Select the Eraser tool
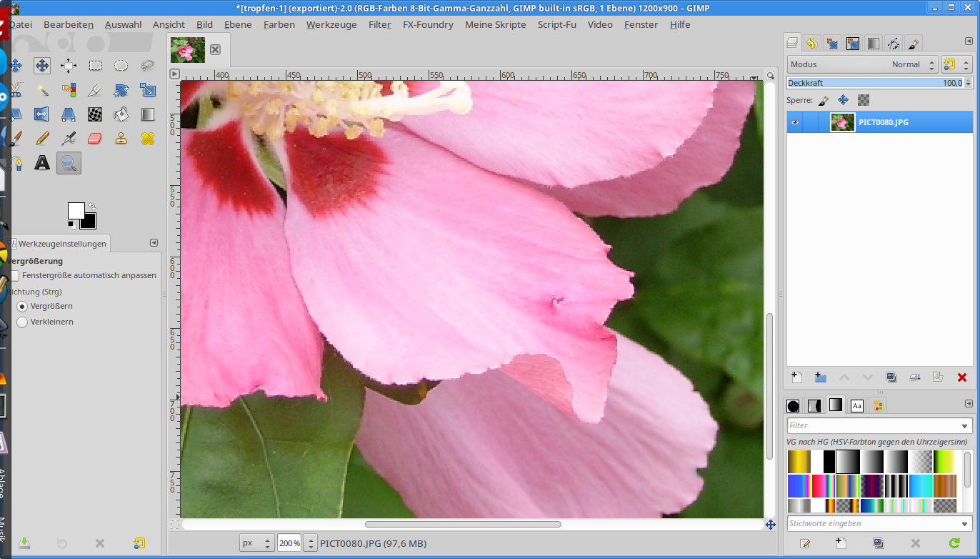The width and height of the screenshot is (980, 559). pyautogui.click(x=95, y=138)
